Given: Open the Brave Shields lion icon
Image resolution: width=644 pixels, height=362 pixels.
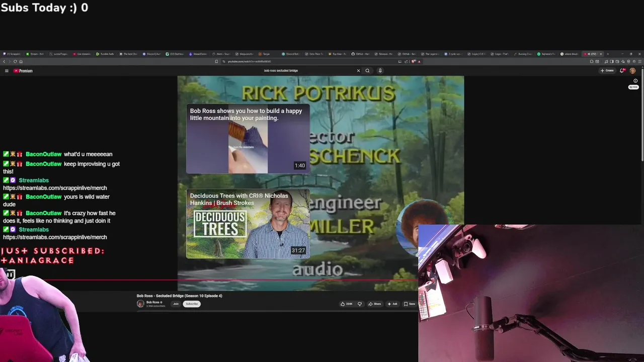Looking at the screenshot, I should (x=413, y=61).
